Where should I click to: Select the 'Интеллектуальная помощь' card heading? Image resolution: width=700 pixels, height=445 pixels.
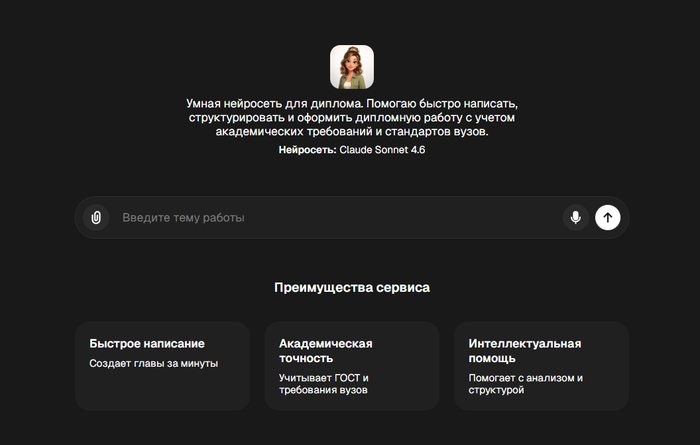(x=525, y=350)
